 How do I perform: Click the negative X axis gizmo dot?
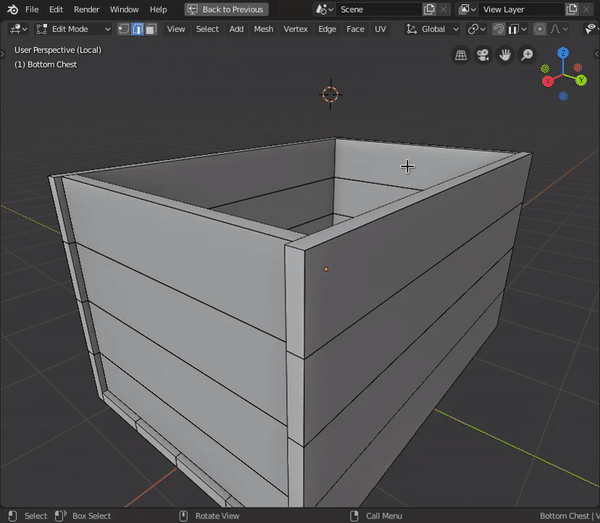pyautogui.click(x=578, y=68)
